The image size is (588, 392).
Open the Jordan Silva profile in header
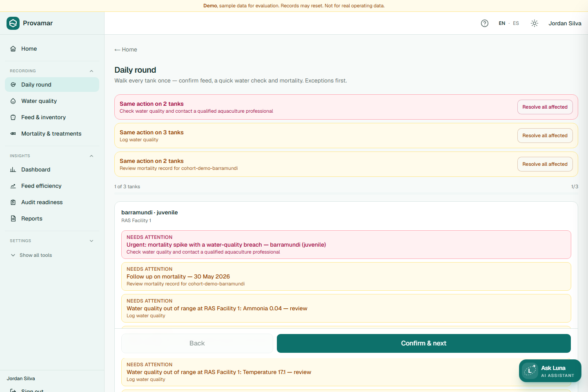tap(565, 23)
